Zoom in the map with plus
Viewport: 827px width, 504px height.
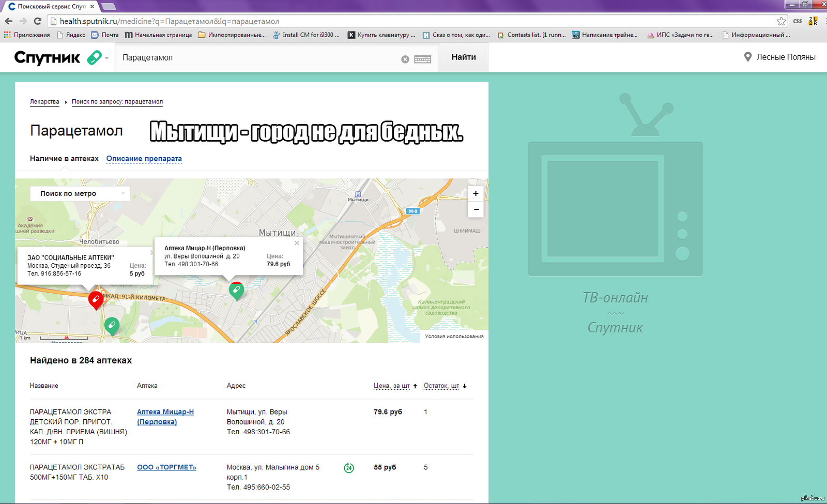[476, 193]
